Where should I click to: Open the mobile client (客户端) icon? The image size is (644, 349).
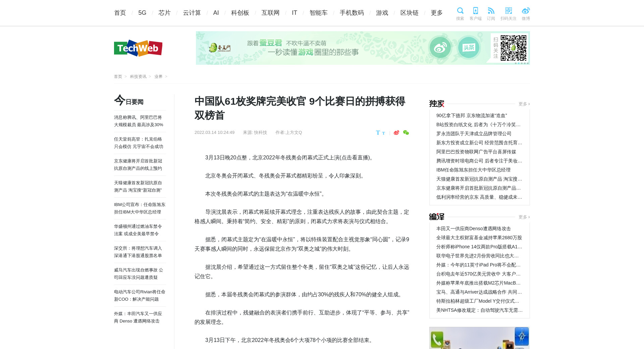[x=475, y=11]
